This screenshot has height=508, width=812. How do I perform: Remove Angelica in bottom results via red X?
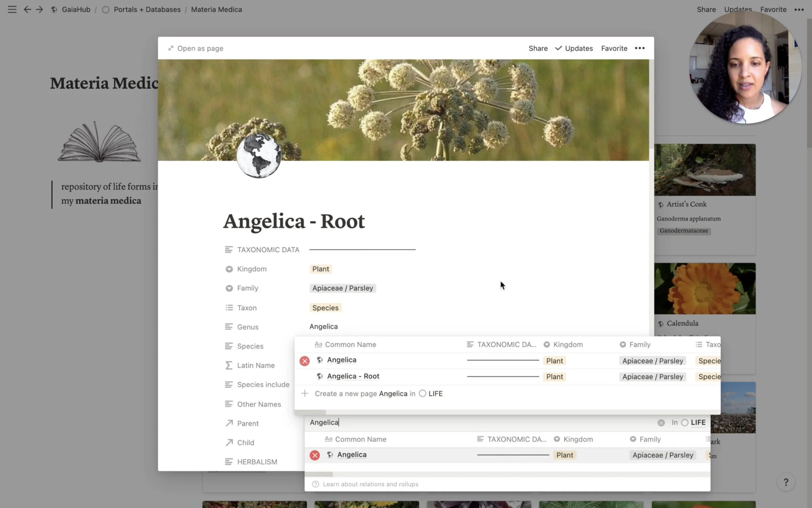coord(314,455)
